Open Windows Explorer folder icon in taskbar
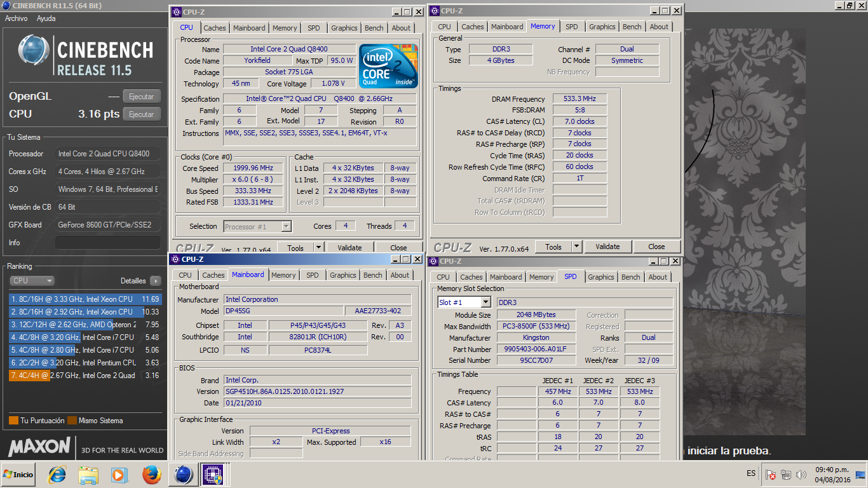This screenshot has width=868, height=488. click(88, 474)
